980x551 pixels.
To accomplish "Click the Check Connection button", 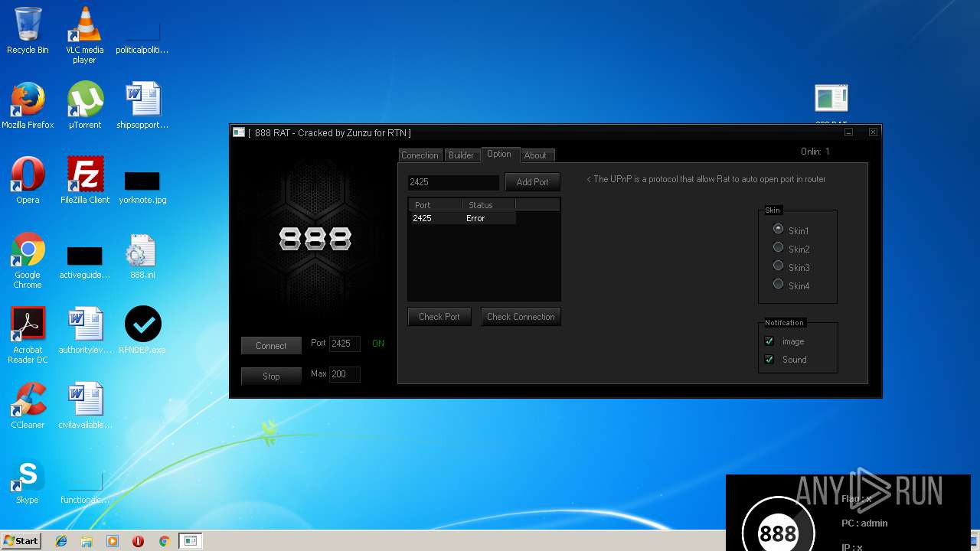I will [521, 317].
